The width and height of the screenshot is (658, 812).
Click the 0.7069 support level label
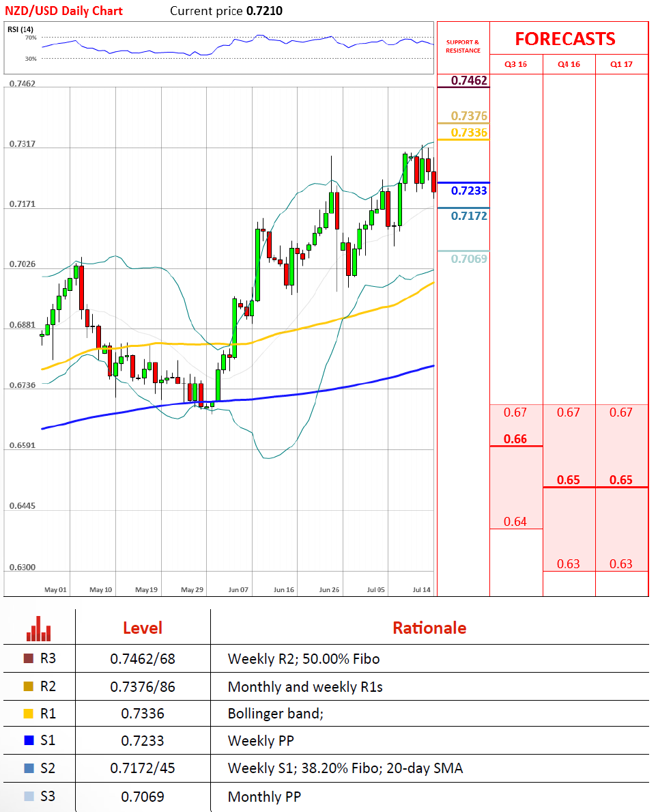click(x=469, y=259)
